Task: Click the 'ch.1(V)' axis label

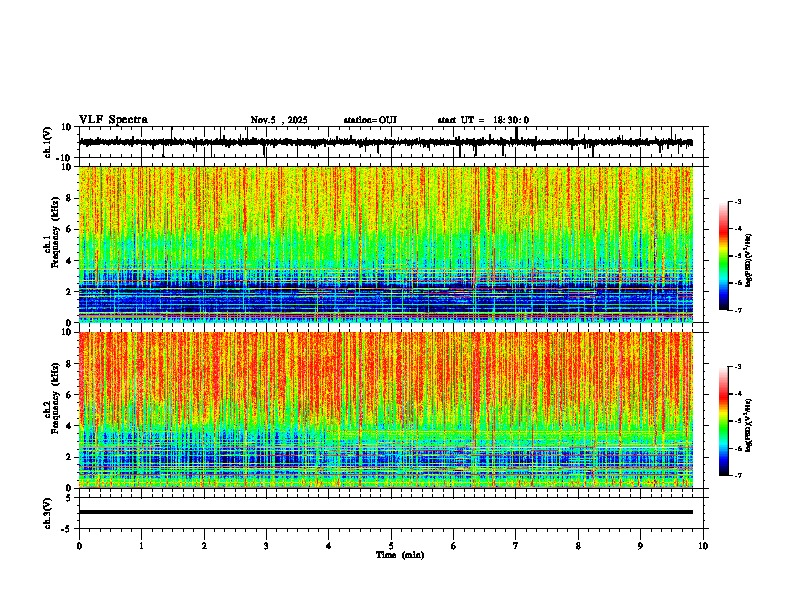Action: 48,142
